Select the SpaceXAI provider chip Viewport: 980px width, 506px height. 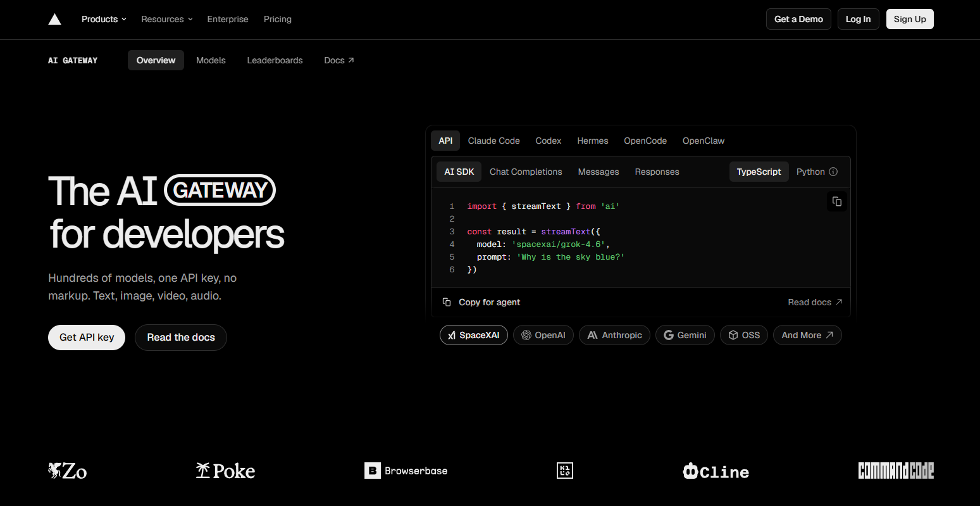474,335
